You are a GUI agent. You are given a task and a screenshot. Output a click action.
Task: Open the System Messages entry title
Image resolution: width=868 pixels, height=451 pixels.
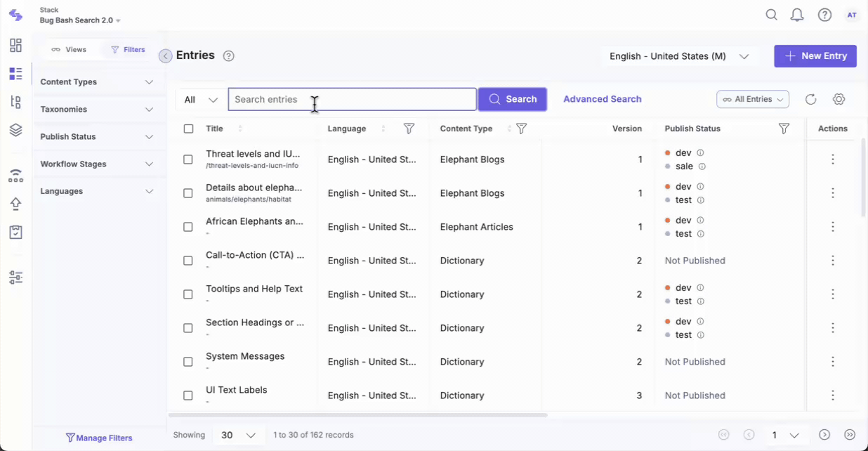245,356
